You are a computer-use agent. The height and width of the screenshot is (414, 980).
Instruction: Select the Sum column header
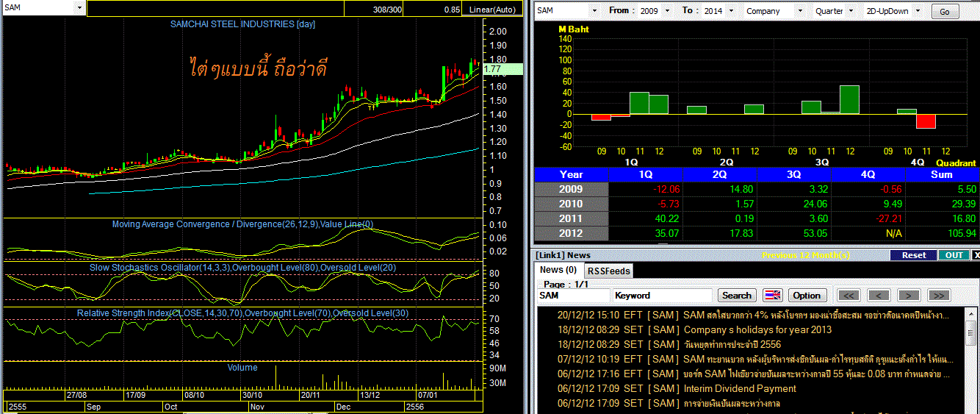943,174
